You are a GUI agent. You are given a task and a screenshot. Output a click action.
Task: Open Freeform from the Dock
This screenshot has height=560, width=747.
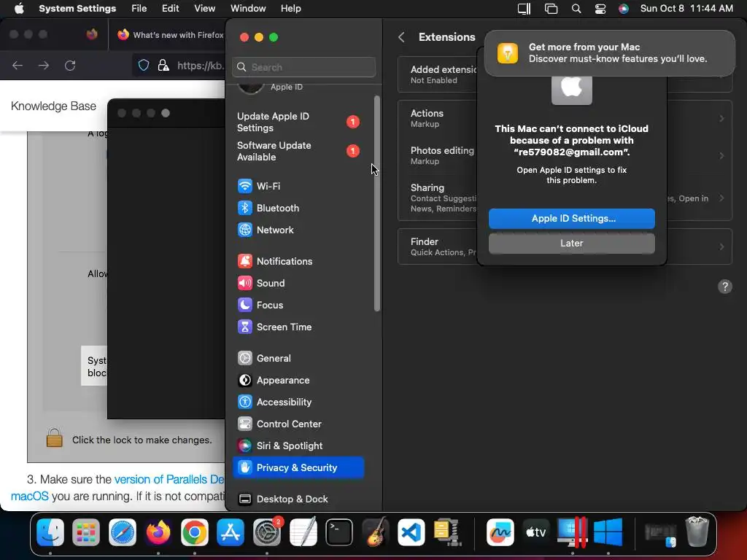500,532
